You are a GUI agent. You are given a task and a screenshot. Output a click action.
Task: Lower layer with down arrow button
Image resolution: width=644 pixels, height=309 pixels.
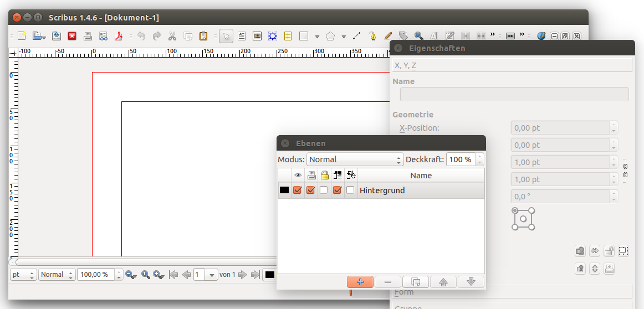tap(471, 282)
